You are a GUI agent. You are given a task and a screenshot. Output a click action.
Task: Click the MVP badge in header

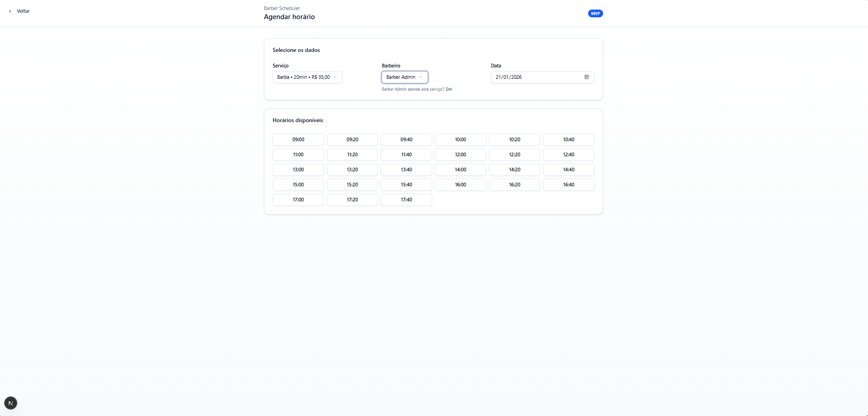tap(595, 14)
